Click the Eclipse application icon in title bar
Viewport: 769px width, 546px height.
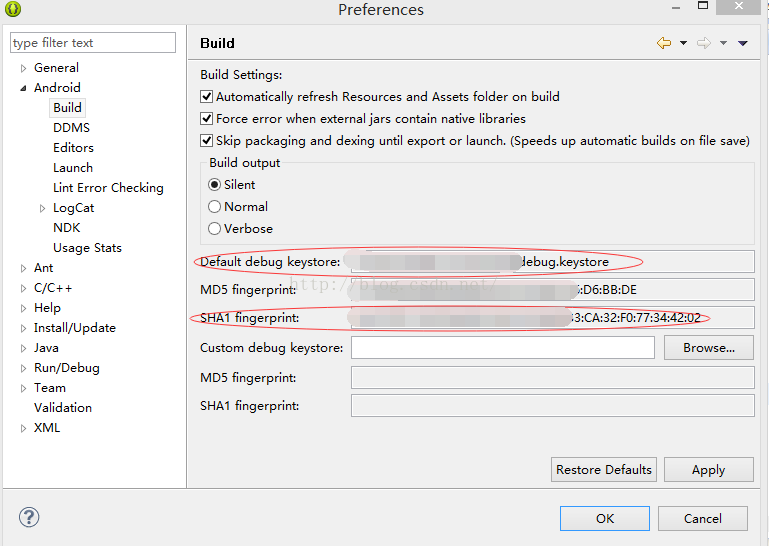13,8
